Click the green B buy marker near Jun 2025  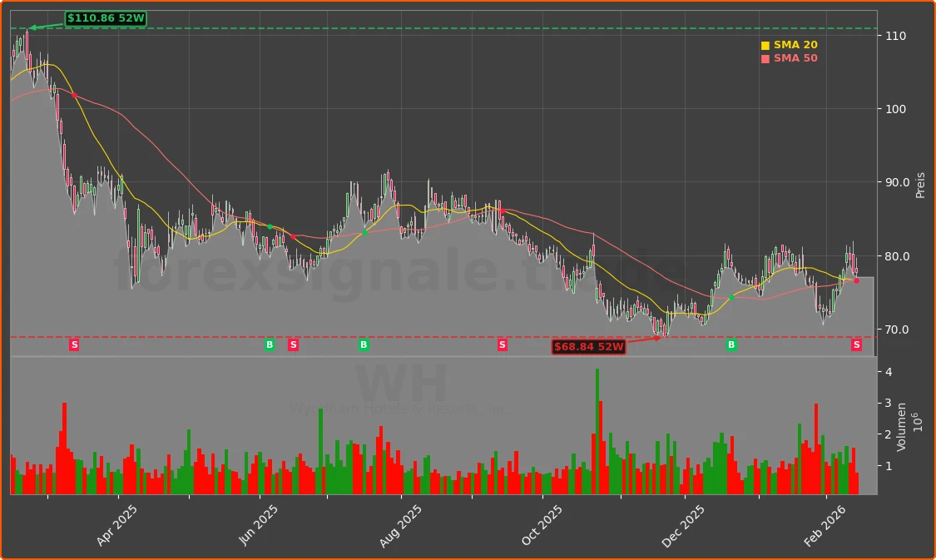pyautogui.click(x=269, y=344)
